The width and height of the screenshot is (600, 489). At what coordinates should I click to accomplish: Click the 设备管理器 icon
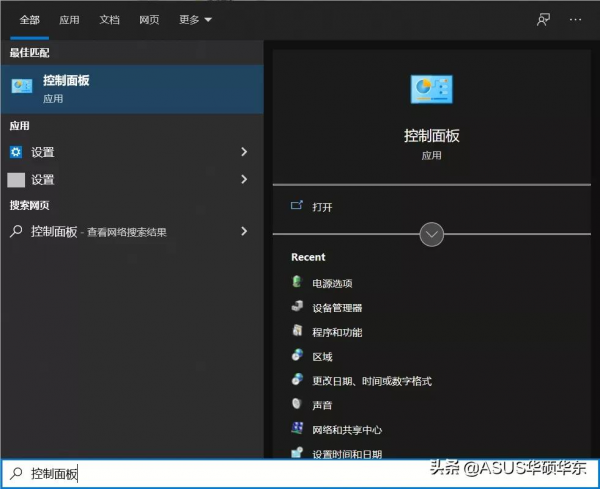coord(297,306)
